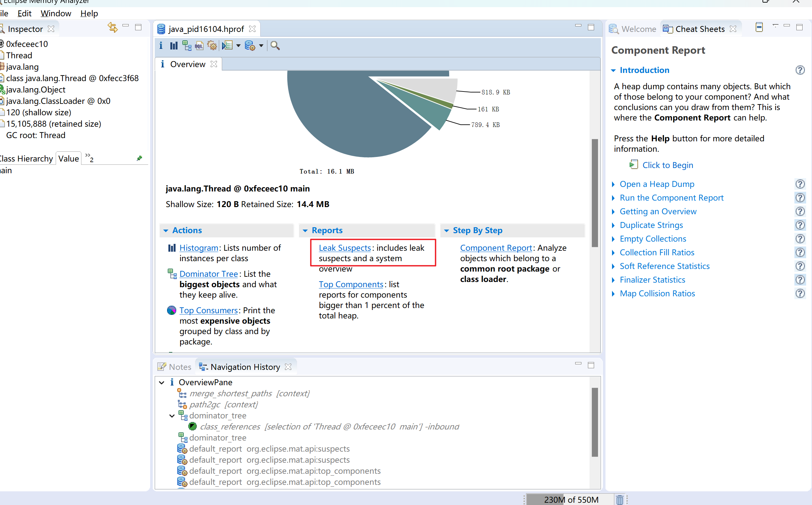The height and width of the screenshot is (505, 812).
Task: Collapse the first dominator_tree node in history
Action: click(172, 416)
